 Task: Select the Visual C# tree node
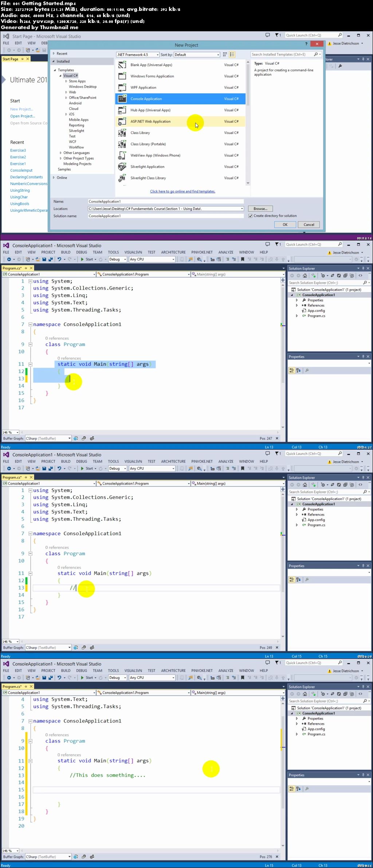click(71, 76)
